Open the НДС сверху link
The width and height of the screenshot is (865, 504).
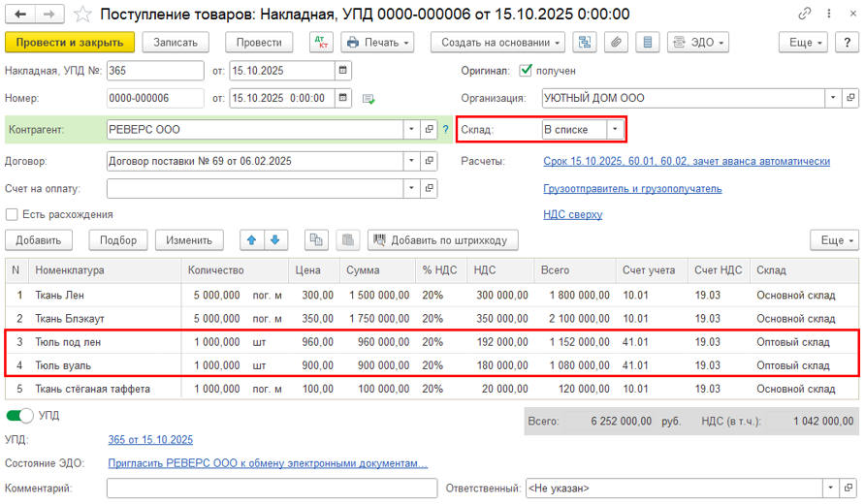(x=572, y=214)
